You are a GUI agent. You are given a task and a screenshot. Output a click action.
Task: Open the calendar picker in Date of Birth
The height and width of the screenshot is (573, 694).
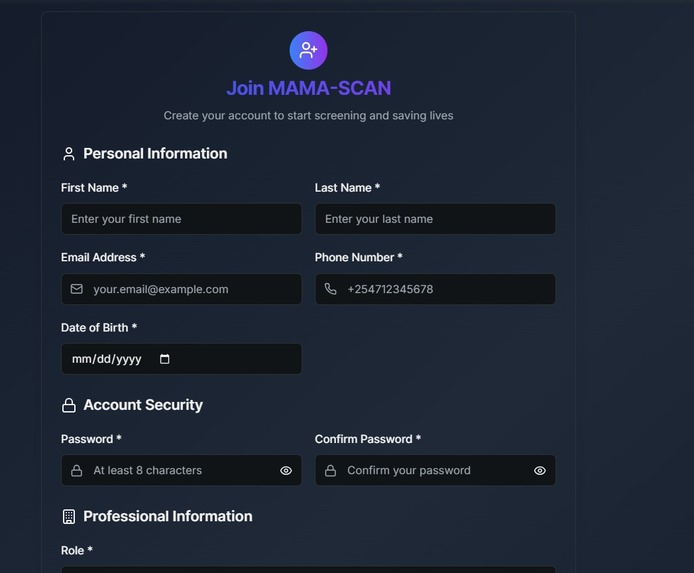click(x=165, y=359)
